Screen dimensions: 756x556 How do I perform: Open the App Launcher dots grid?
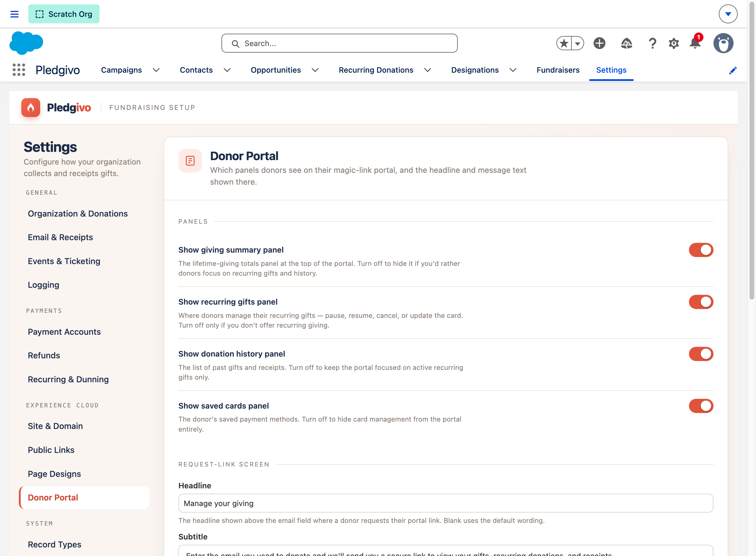click(19, 70)
